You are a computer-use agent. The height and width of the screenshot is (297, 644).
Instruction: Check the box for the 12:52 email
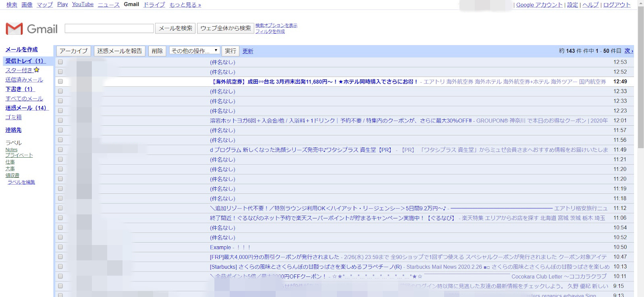60,72
